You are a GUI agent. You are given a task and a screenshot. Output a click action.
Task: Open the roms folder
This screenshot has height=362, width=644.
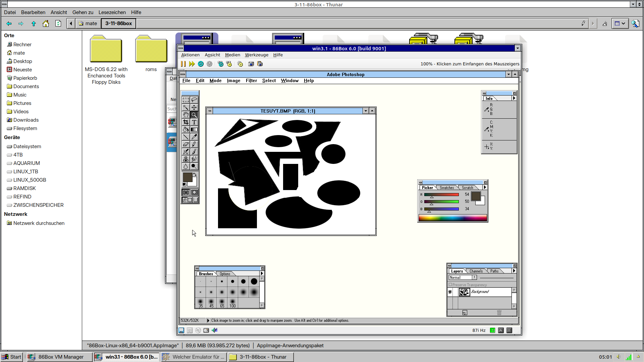click(x=151, y=54)
